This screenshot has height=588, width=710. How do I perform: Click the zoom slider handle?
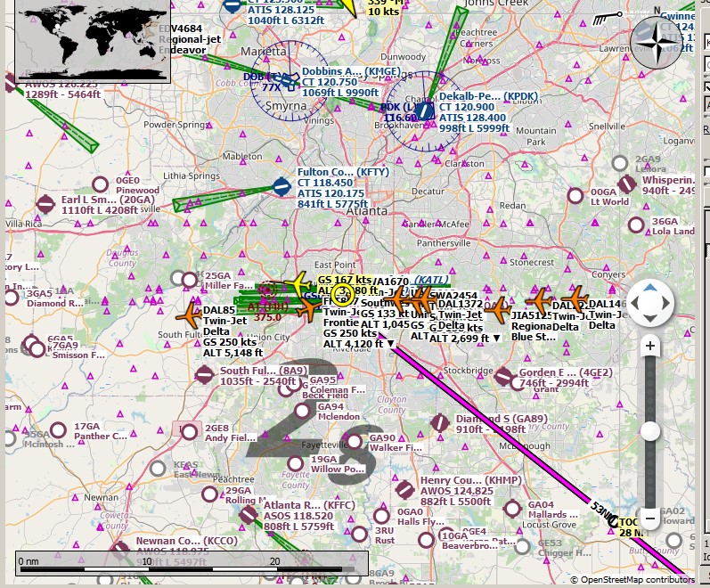click(x=650, y=431)
